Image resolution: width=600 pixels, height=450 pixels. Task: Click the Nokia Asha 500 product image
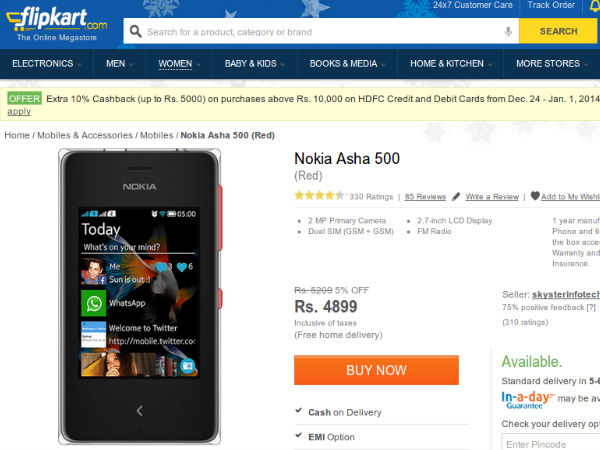(x=139, y=296)
